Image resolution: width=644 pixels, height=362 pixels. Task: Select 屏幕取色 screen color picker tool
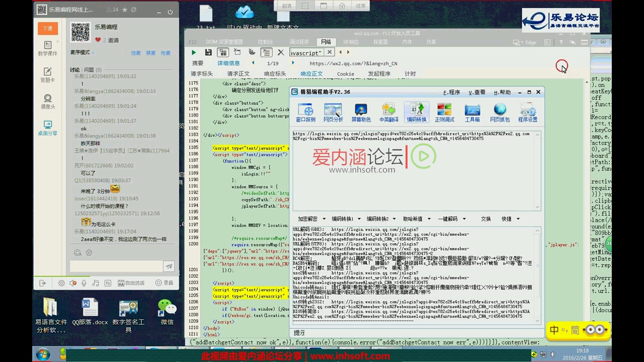click(x=361, y=113)
